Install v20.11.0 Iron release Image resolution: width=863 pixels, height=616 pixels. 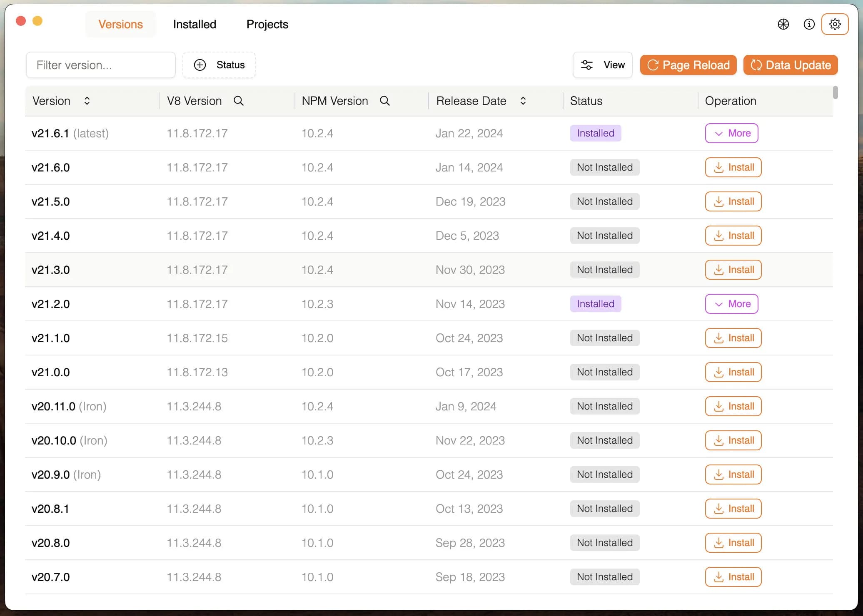coord(733,406)
